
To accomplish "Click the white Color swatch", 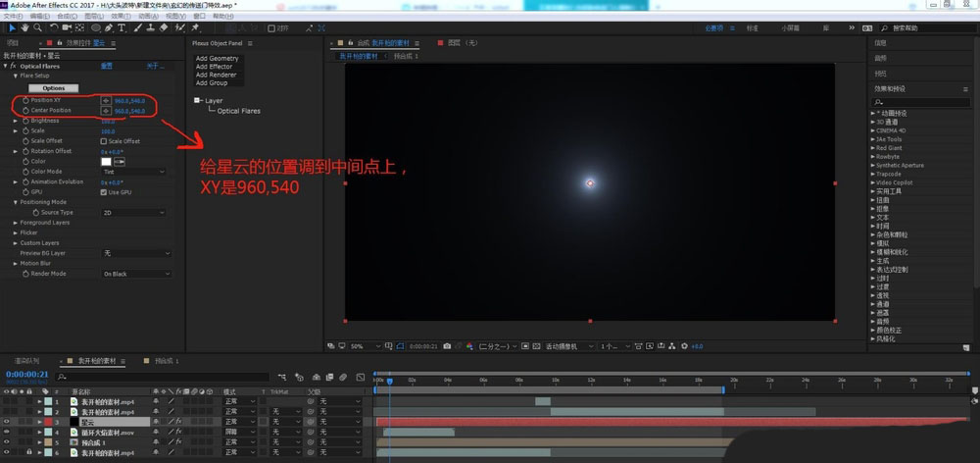I will point(107,161).
